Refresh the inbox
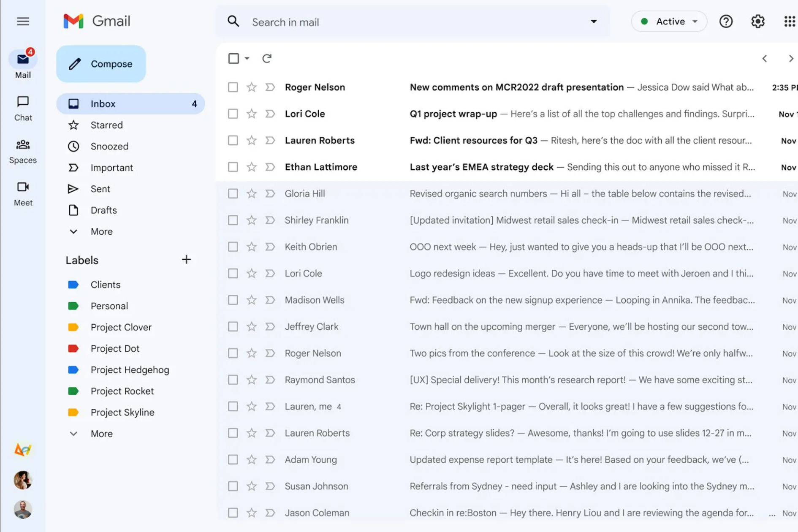The height and width of the screenshot is (532, 798). pyautogui.click(x=267, y=58)
